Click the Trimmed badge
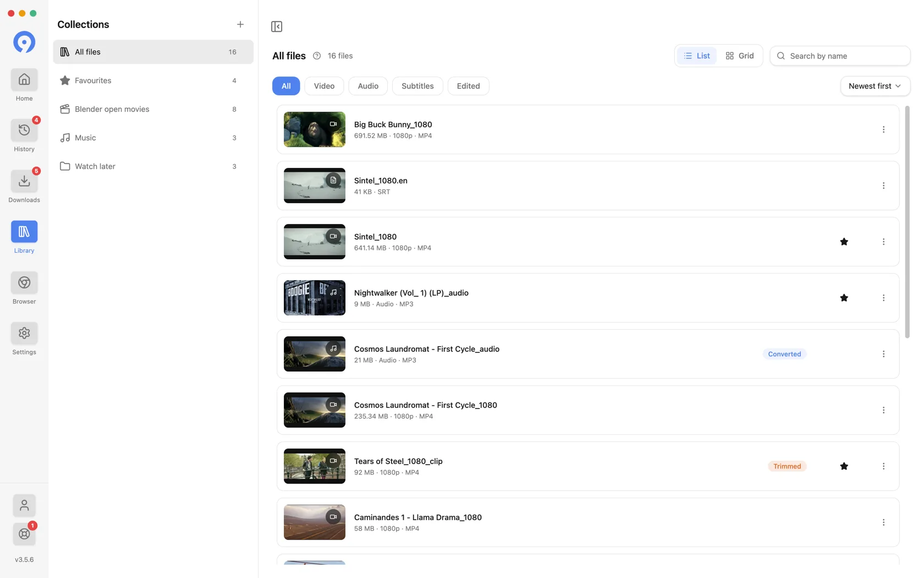The image size is (924, 578). pyautogui.click(x=787, y=466)
